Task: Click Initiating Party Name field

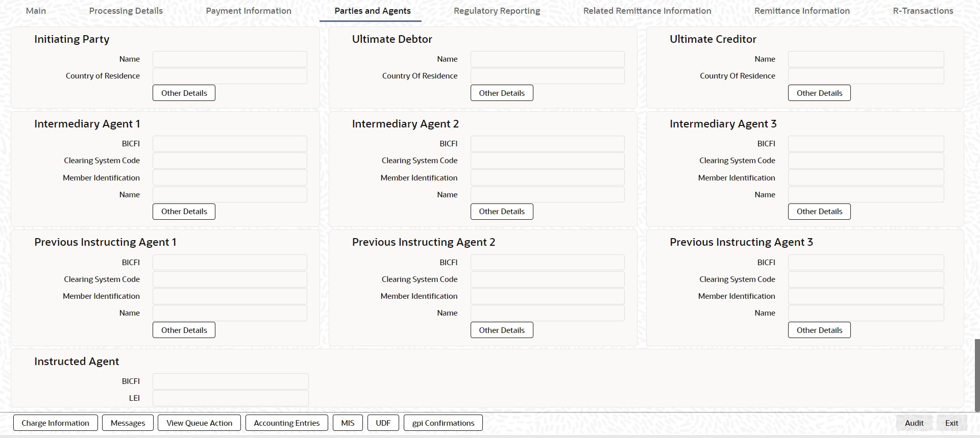Action: 230,59
